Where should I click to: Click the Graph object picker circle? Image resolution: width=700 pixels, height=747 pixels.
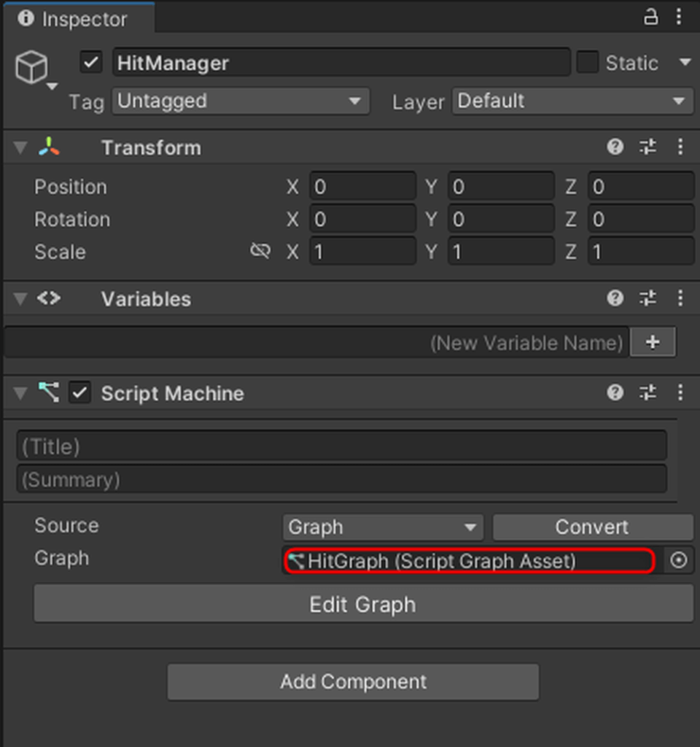[679, 560]
